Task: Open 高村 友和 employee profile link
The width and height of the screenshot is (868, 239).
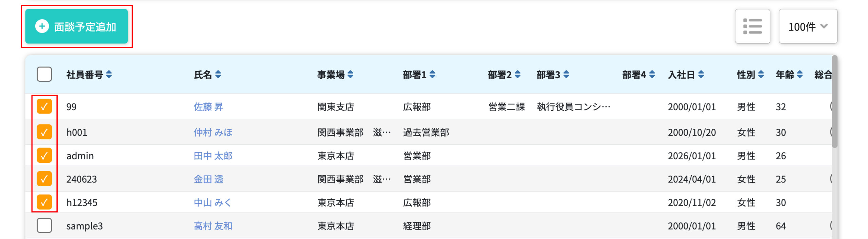Action: point(213,226)
